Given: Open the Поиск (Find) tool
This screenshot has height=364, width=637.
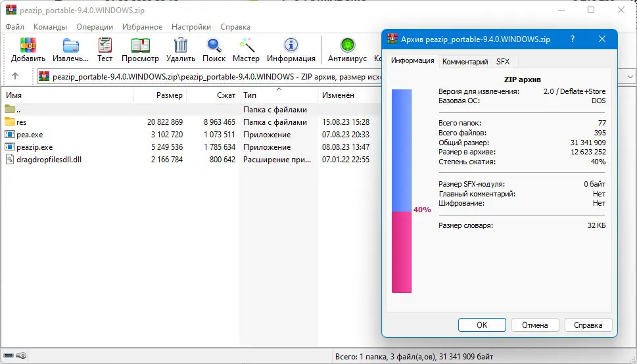Looking at the screenshot, I should click(214, 45).
